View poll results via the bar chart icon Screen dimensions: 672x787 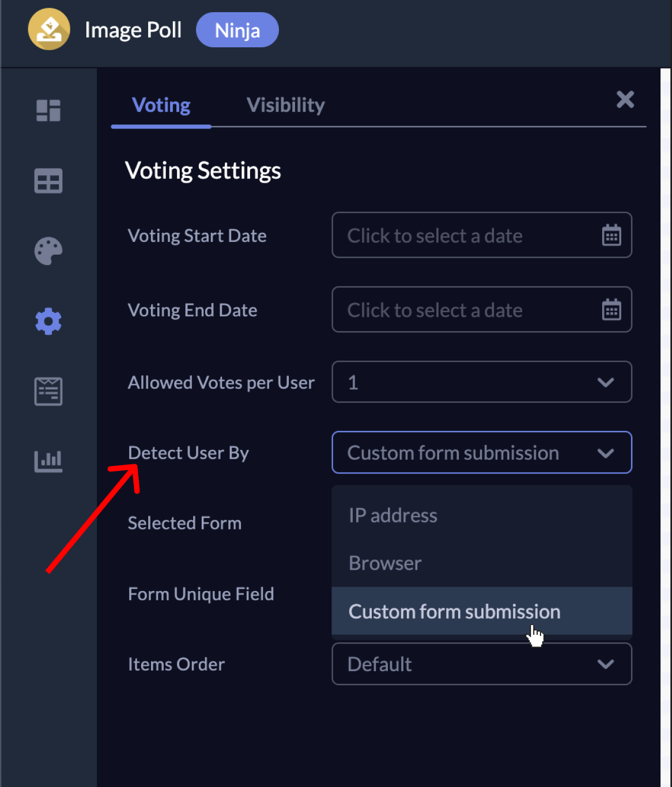pos(48,461)
